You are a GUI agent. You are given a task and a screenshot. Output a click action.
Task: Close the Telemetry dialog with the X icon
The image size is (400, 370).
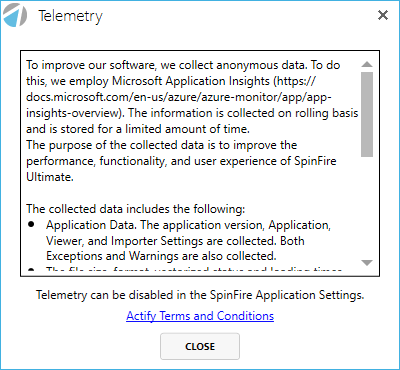[x=383, y=15]
